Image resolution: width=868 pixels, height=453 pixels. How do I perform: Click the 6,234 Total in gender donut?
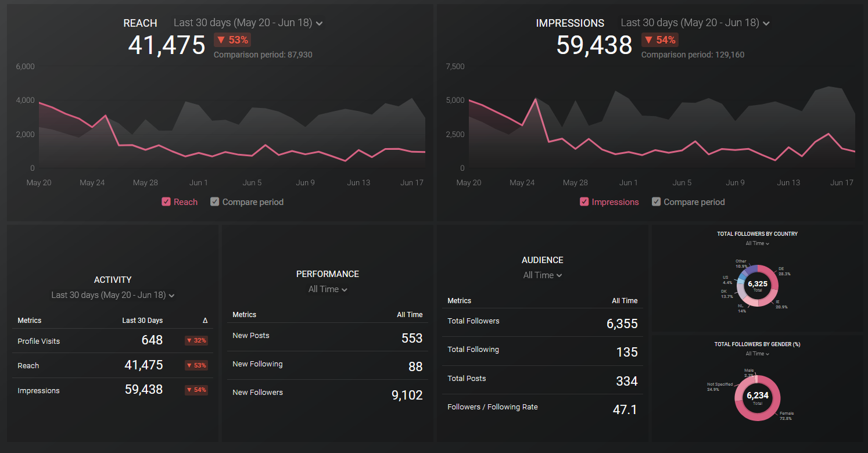(758, 397)
